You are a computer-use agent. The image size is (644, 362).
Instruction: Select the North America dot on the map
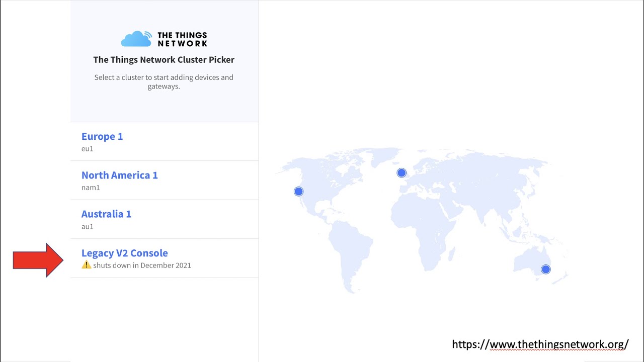click(x=299, y=192)
